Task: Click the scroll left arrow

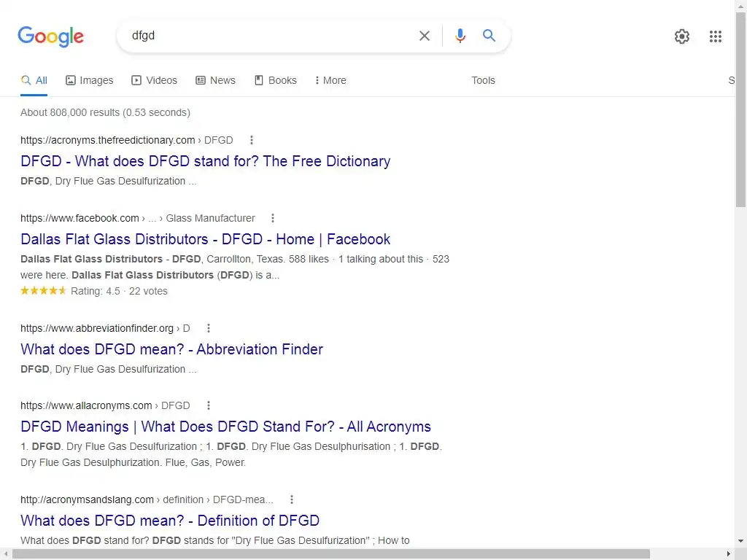Action: (x=5, y=554)
